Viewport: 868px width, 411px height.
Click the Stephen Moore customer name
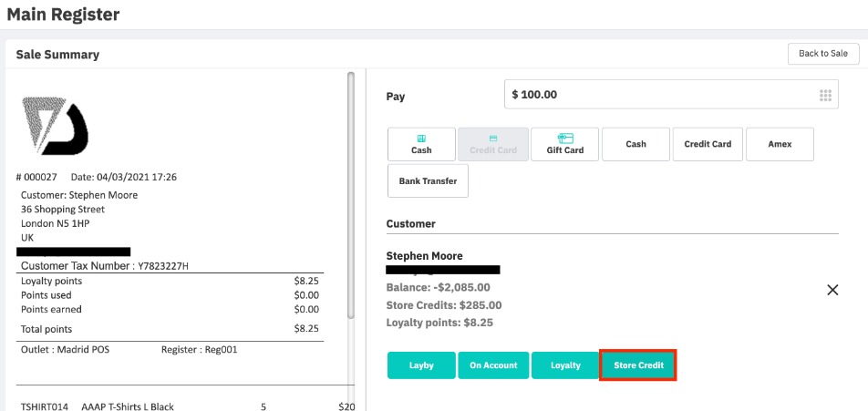pyautogui.click(x=424, y=256)
